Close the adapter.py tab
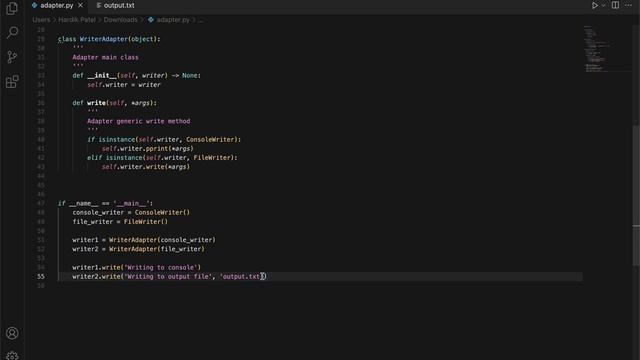Screen dimensions: 640x360 (80, 5)
